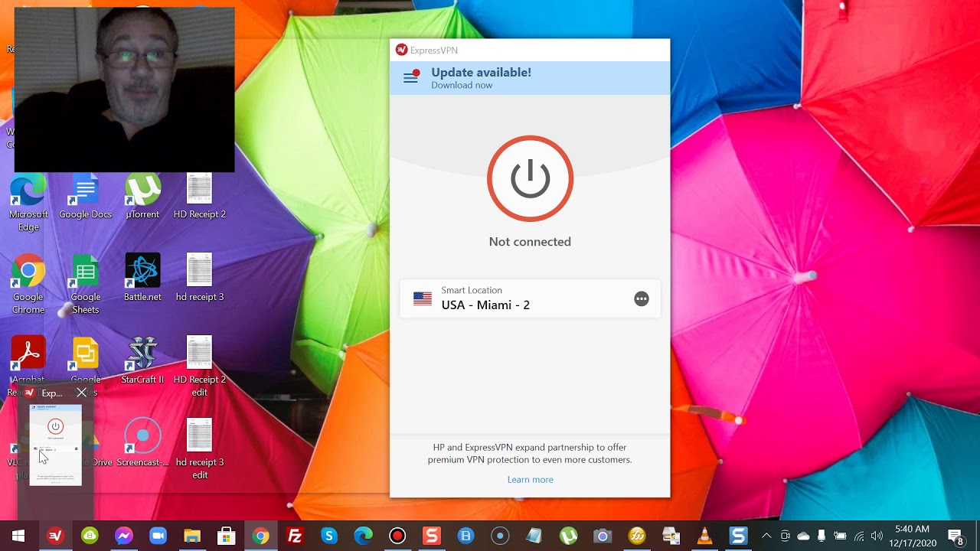Click the VPN power connect button
Screen dimensions: 980x551
point(530,178)
